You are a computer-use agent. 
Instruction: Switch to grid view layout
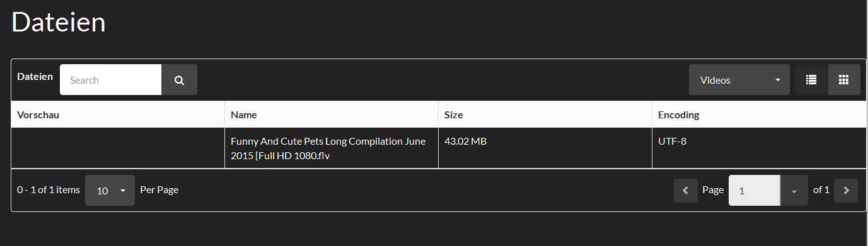pos(844,80)
